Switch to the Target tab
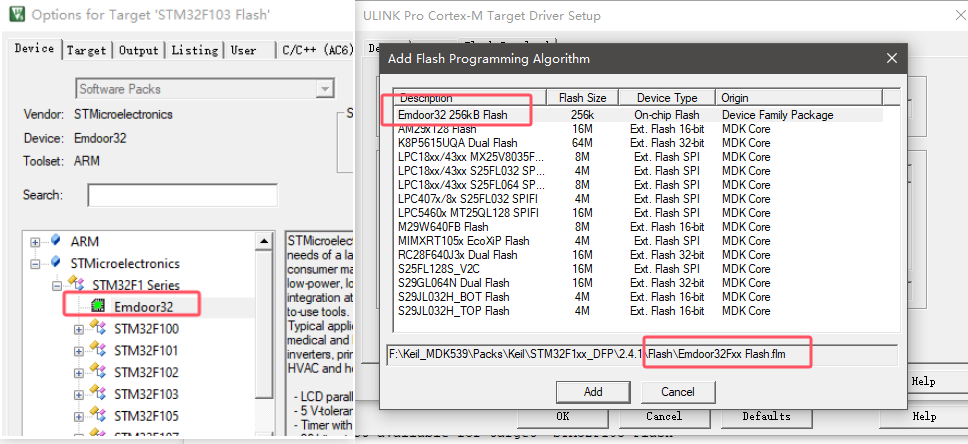 [87, 50]
